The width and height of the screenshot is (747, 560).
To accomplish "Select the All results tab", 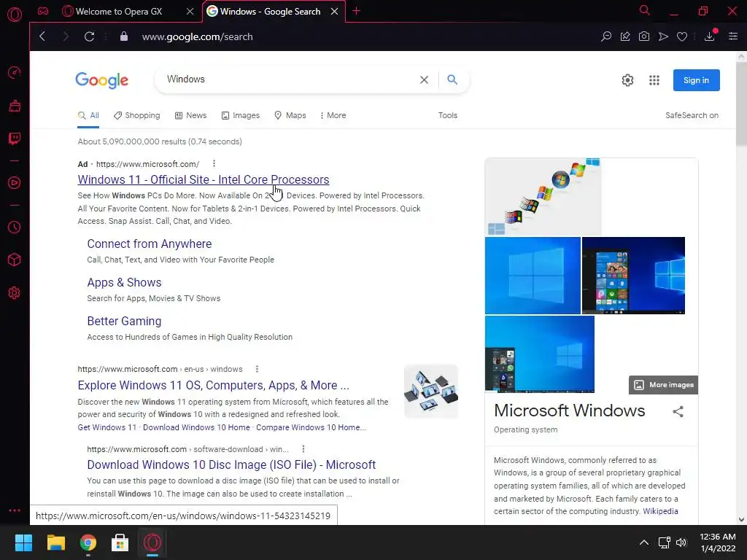I will (x=88, y=115).
